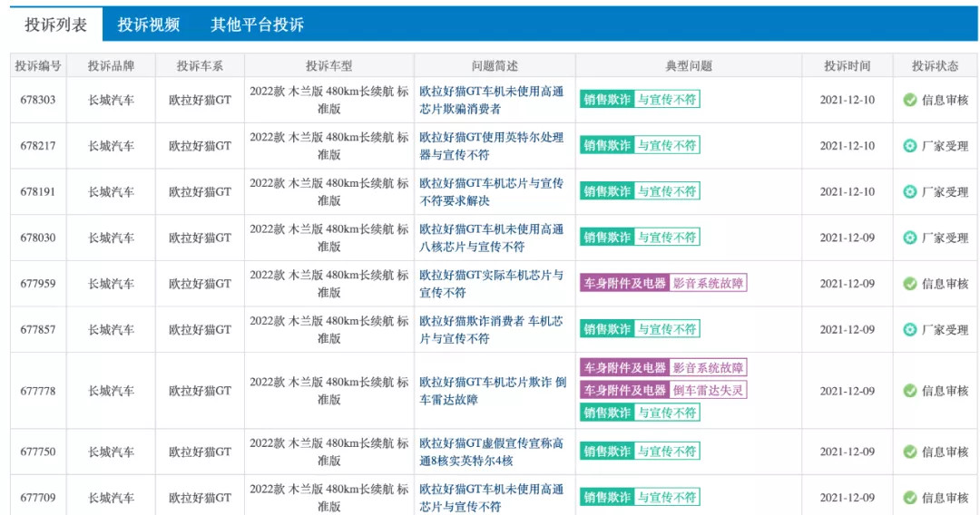The height and width of the screenshot is (515, 980).
Task: Select complaint number 677750
Action: 38,452
